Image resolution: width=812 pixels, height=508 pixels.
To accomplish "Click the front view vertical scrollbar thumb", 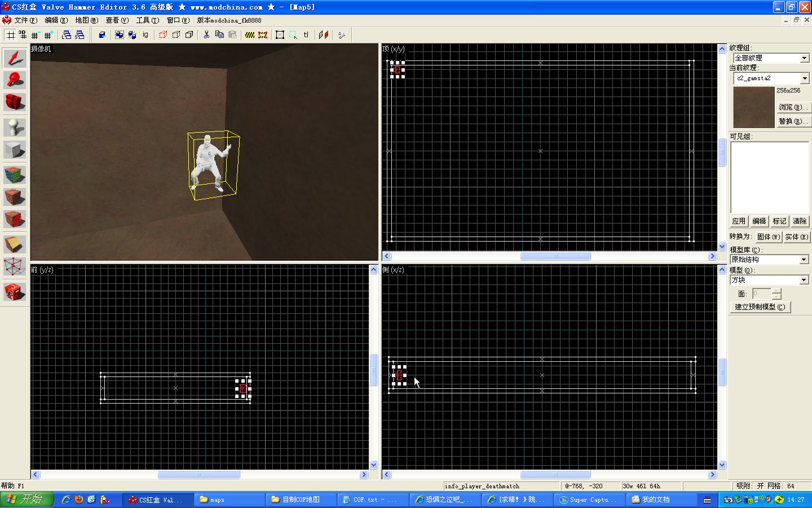I will tap(373, 370).
